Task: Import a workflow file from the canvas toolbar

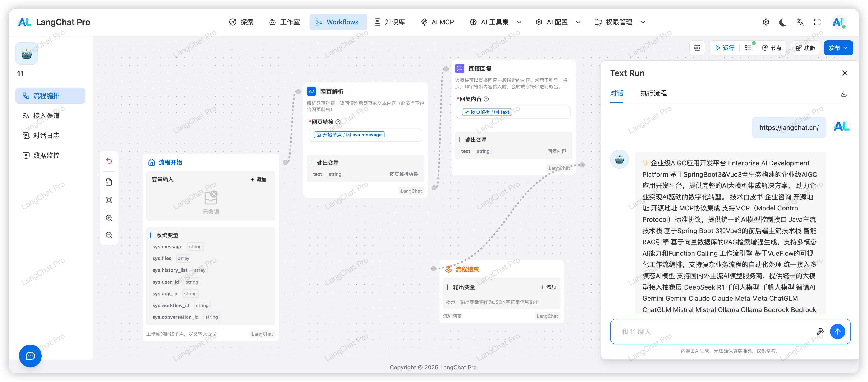Action: click(109, 182)
